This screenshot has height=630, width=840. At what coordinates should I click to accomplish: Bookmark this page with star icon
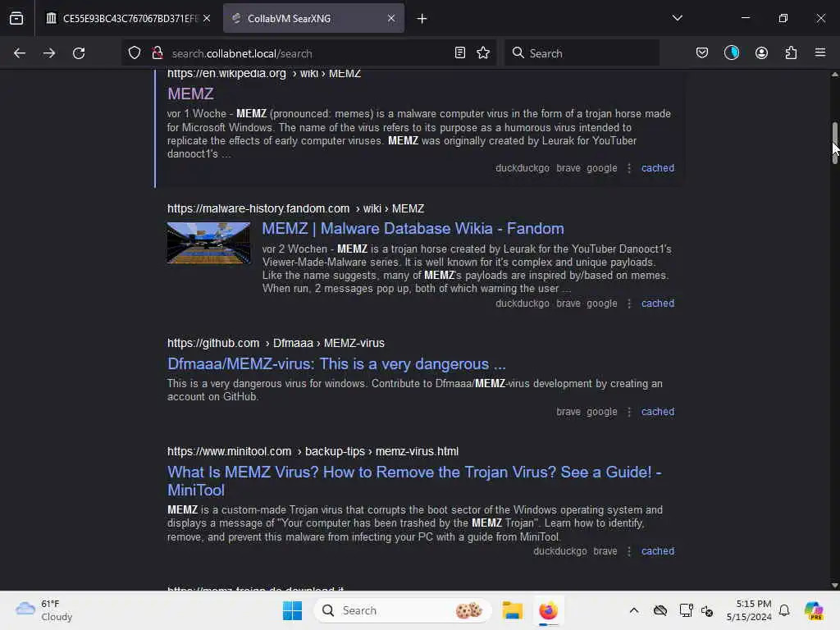pyautogui.click(x=483, y=52)
